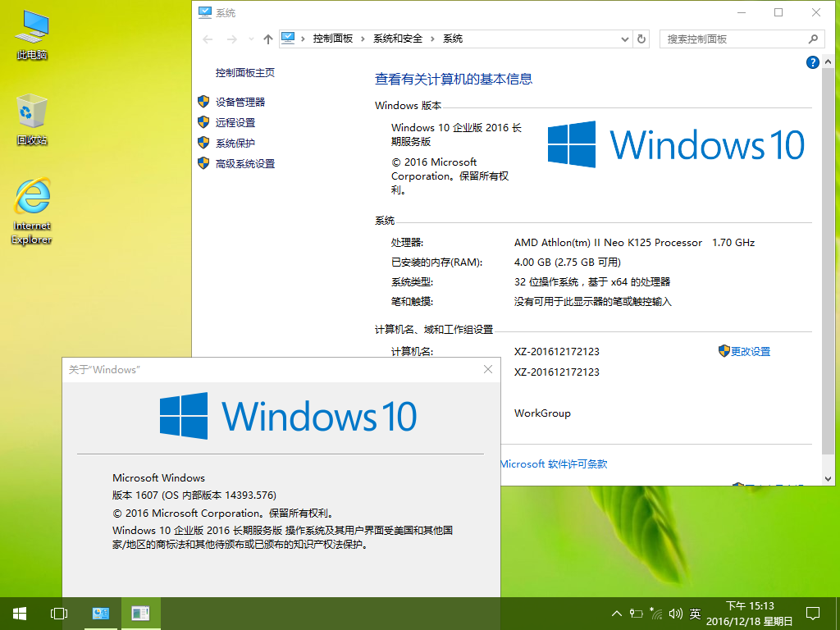This screenshot has height=630, width=840.
Task: Open 高级系统设置 (Advanced system settings) link
Action: pyautogui.click(x=244, y=163)
